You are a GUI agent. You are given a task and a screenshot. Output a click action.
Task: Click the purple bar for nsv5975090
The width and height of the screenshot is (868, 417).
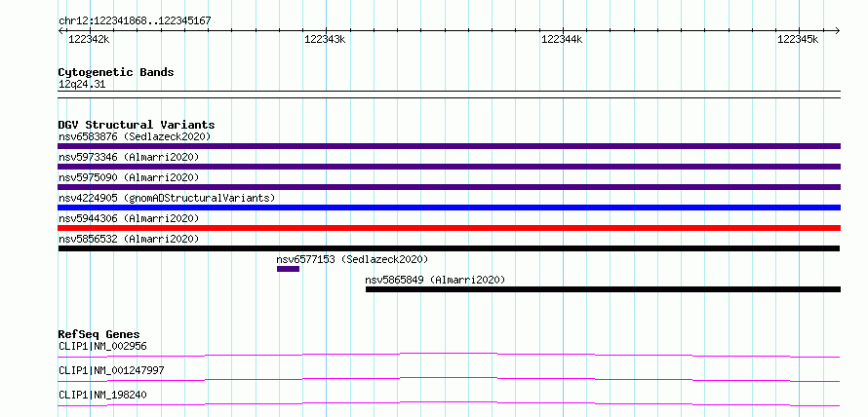449,187
